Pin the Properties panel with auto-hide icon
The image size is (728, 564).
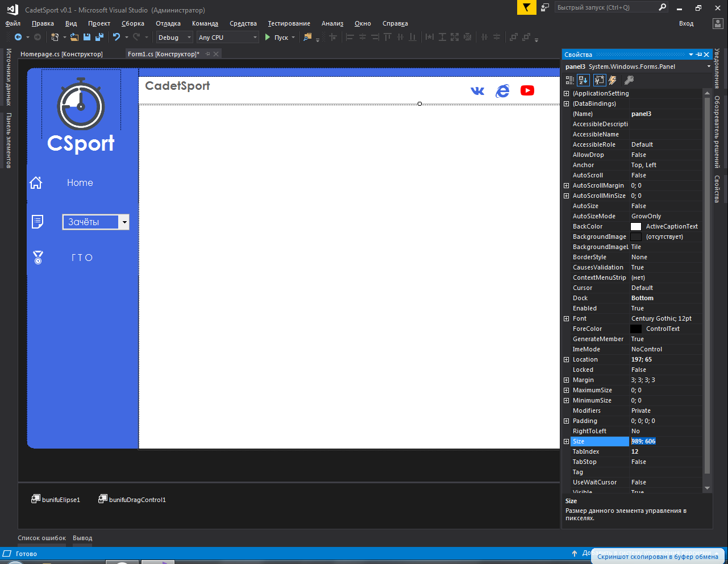click(x=699, y=55)
